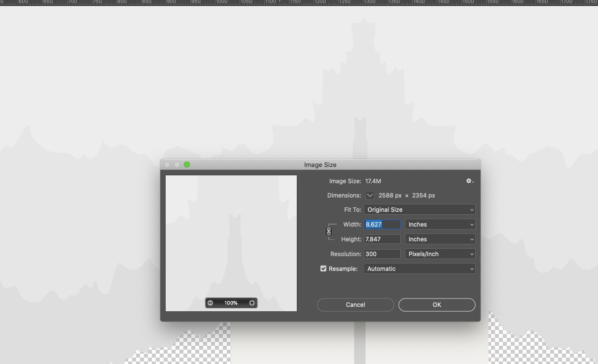
Task: Click the 100% zoom level label in preview
Action: (x=231, y=303)
